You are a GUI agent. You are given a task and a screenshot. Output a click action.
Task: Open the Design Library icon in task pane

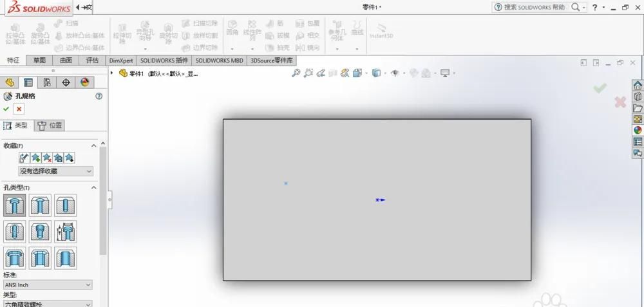[x=638, y=97]
